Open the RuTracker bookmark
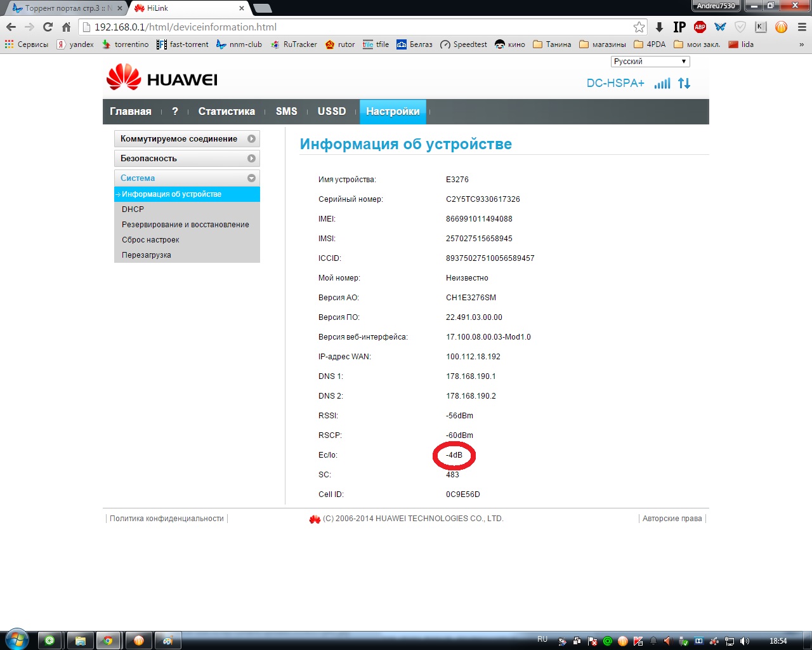The width and height of the screenshot is (812, 650). coord(294,44)
